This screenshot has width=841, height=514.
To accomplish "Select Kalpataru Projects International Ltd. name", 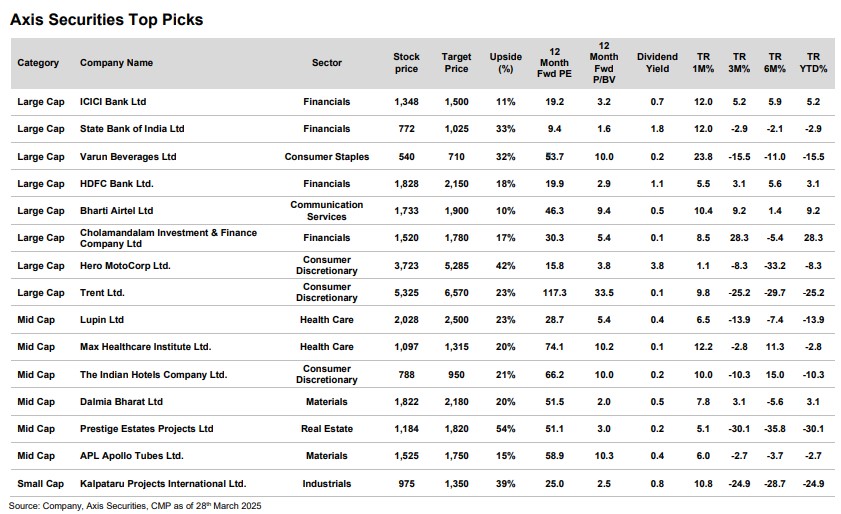I will (162, 484).
